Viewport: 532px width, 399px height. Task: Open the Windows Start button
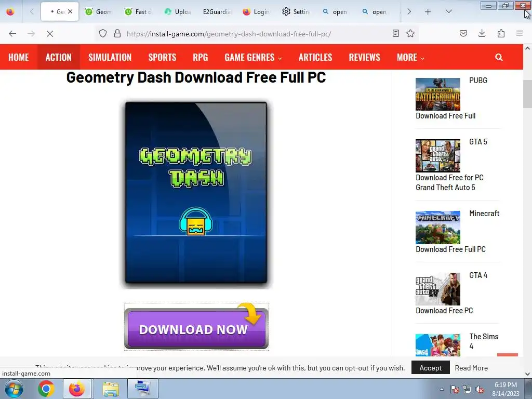pyautogui.click(x=14, y=389)
